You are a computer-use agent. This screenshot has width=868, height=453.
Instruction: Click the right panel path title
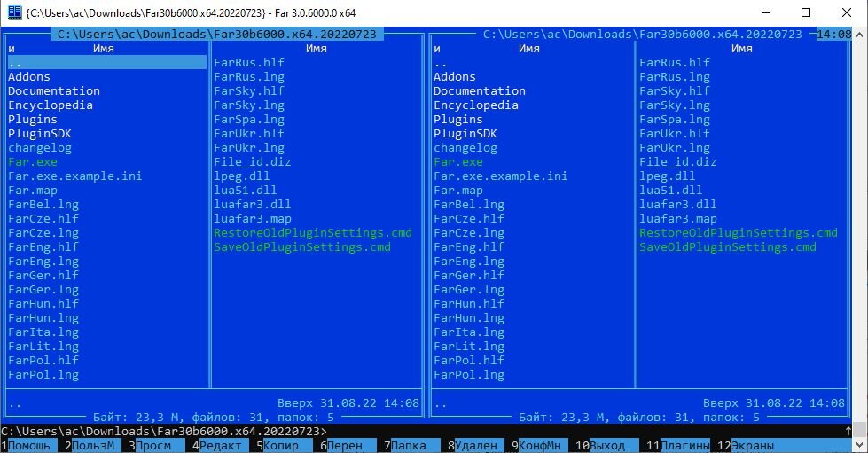click(x=642, y=35)
